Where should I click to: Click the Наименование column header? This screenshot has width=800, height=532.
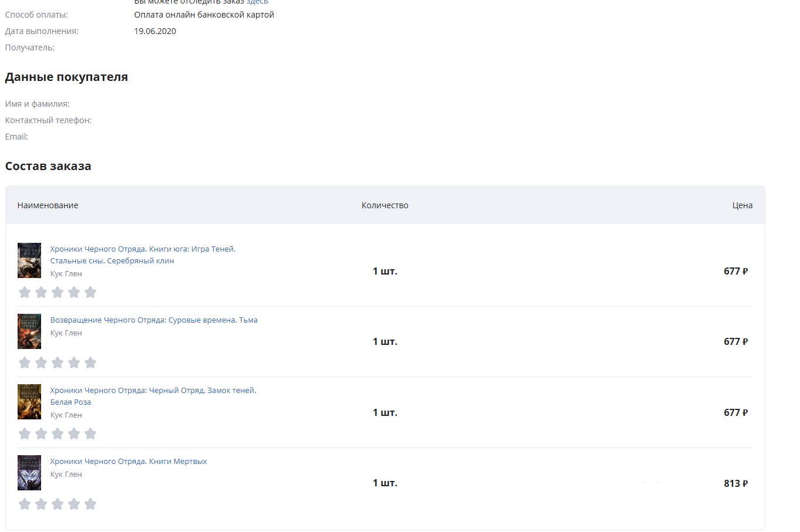tap(48, 205)
